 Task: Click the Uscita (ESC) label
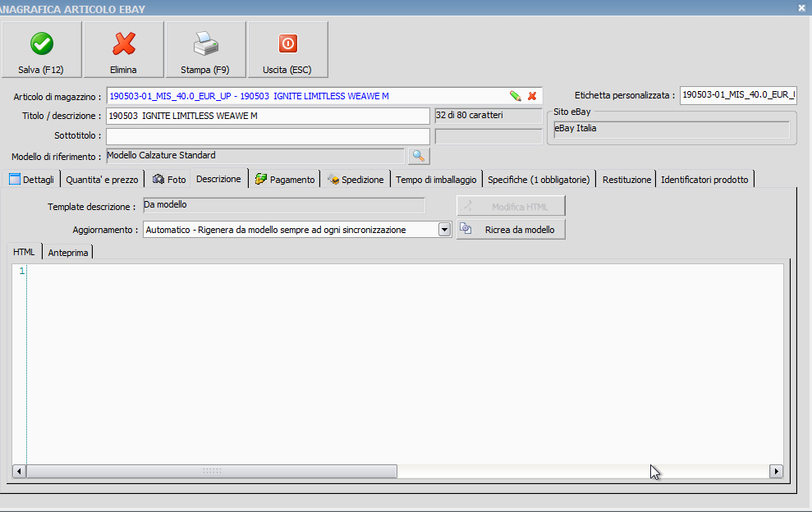pyautogui.click(x=287, y=70)
